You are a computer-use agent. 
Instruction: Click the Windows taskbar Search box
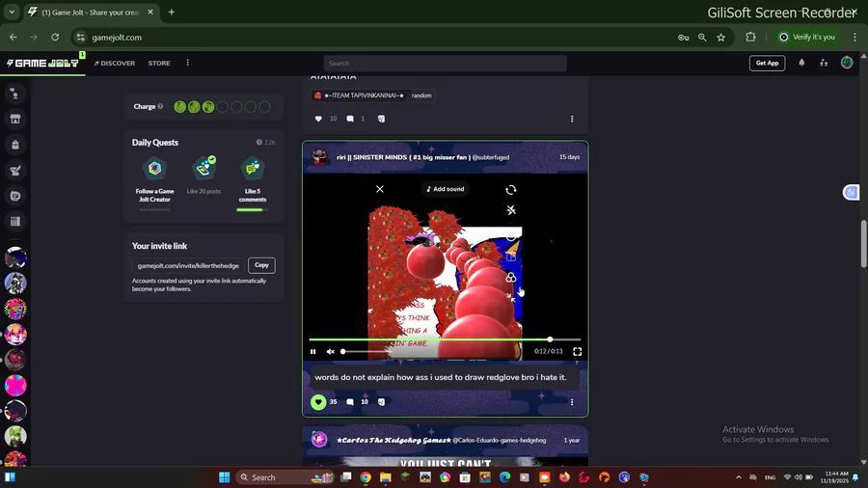coord(285,477)
